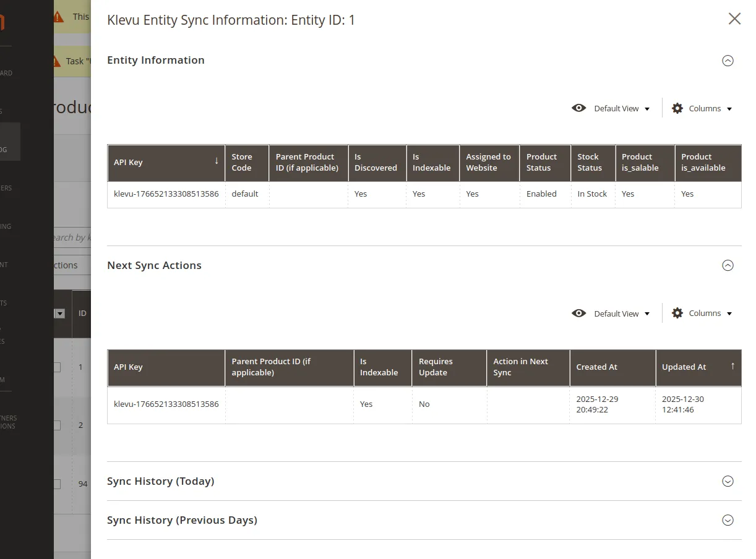
Task: Sort by Is Discovered column header
Action: pyautogui.click(x=377, y=163)
